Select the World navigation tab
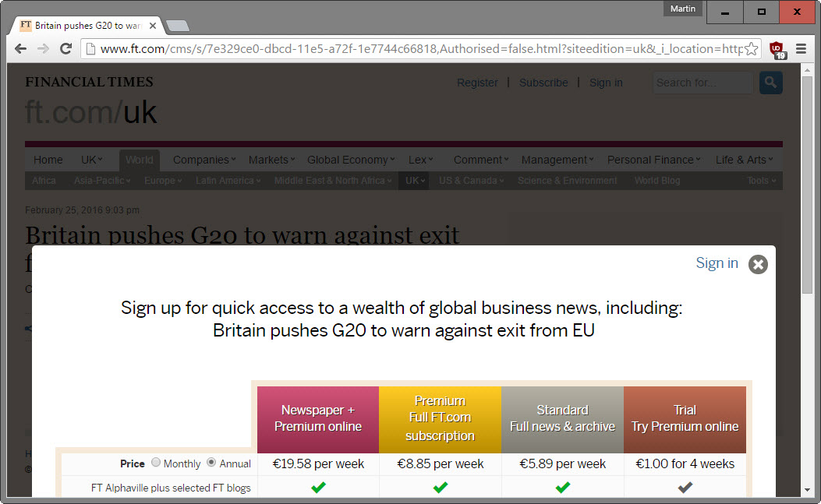 [x=140, y=160]
